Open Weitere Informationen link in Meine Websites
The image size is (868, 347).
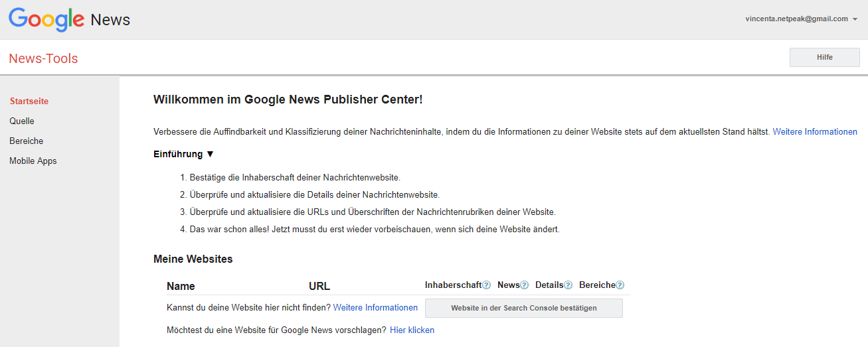[376, 308]
